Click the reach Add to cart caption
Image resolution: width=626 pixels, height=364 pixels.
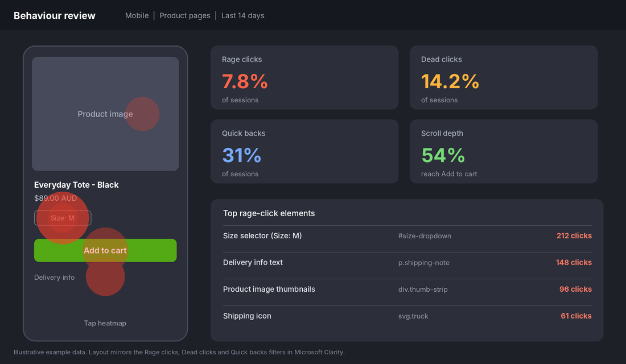449,174
